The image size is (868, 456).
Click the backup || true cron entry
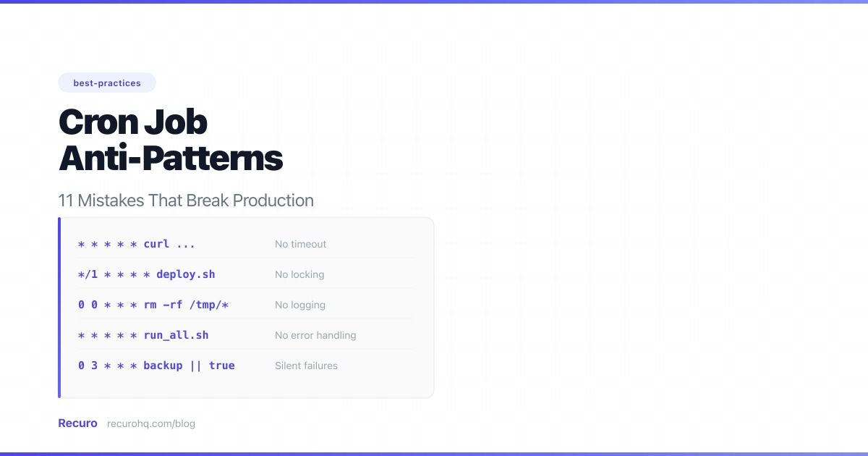point(156,366)
